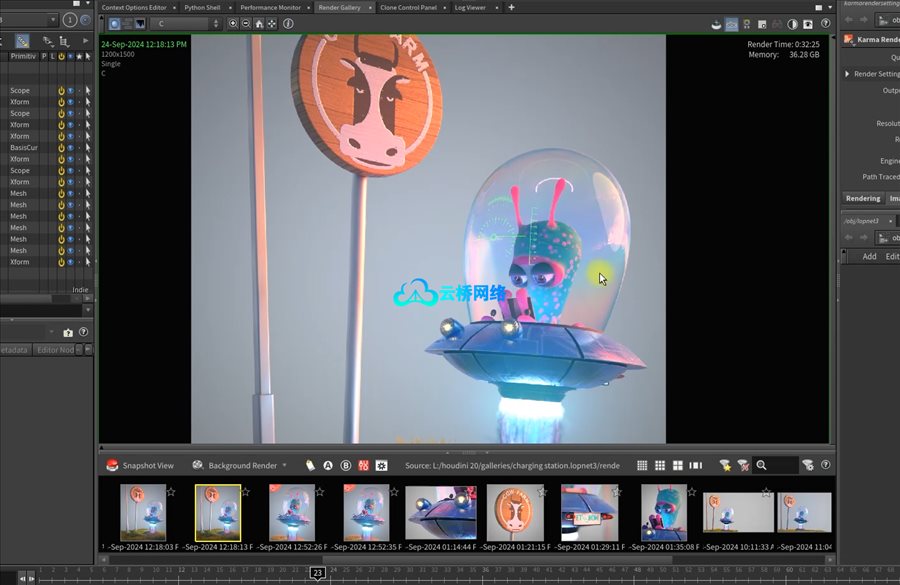Image resolution: width=900 pixels, height=585 pixels.
Task: Open the AOV plane selector dropdown showing C
Action: coord(185,23)
